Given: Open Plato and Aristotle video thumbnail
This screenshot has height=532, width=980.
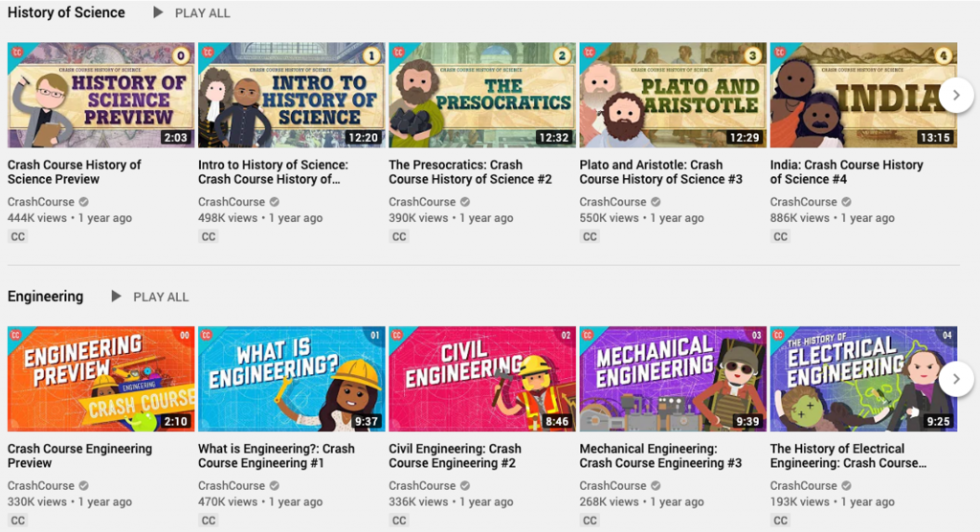Looking at the screenshot, I should point(673,95).
